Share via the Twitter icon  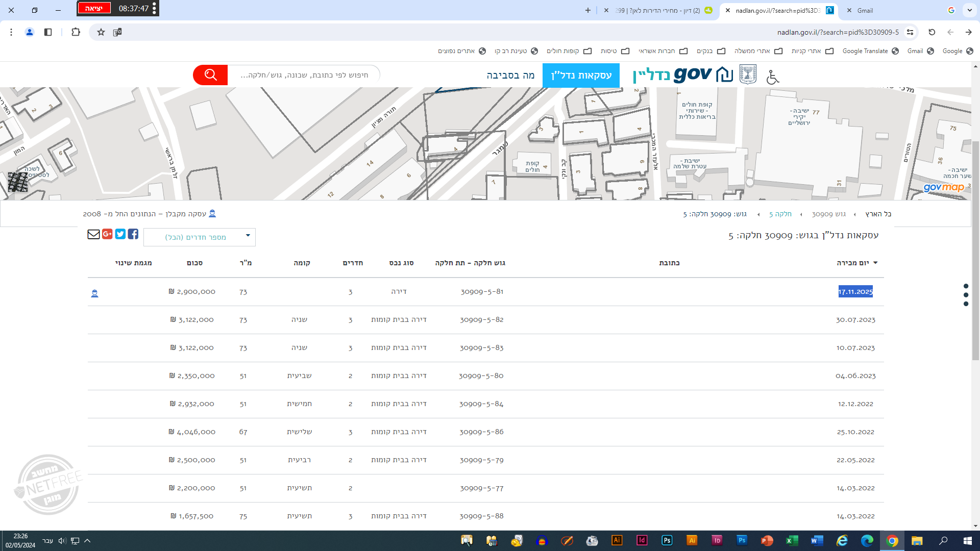pos(120,234)
